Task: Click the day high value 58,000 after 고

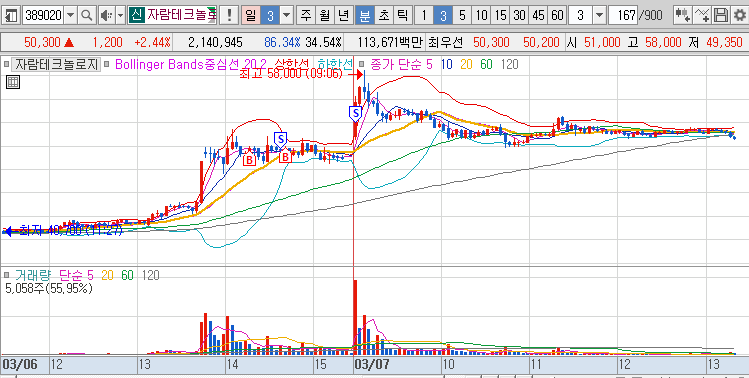Action: (662, 43)
